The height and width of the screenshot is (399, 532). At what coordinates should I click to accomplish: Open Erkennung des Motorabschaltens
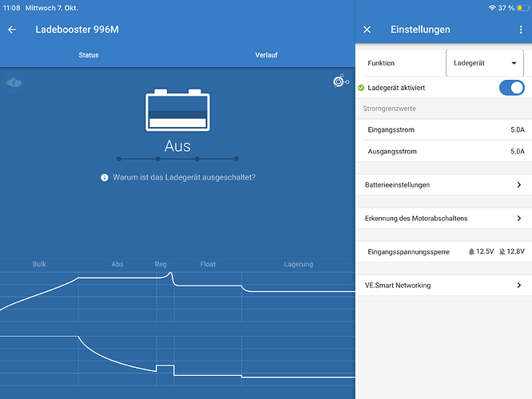(443, 219)
